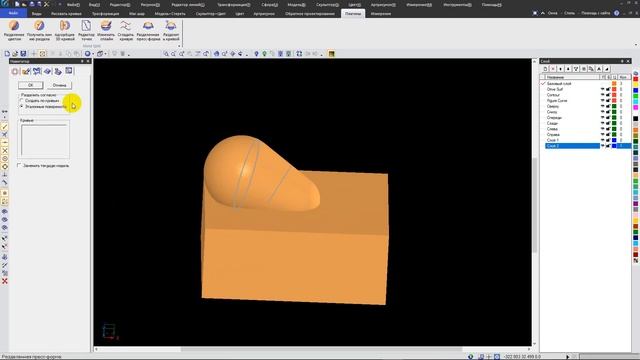The image size is (640, 360).
Task: Click the yellow grid icon on toolbar
Action: [x=331, y=54]
